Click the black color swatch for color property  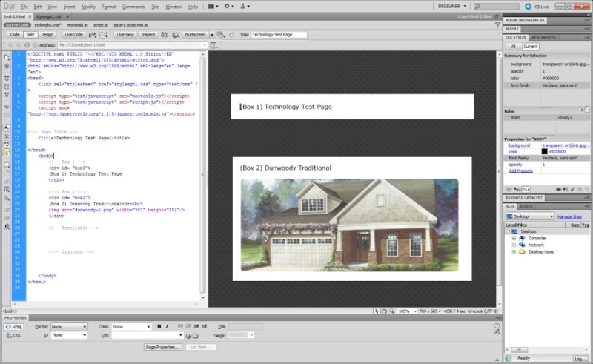pos(544,152)
